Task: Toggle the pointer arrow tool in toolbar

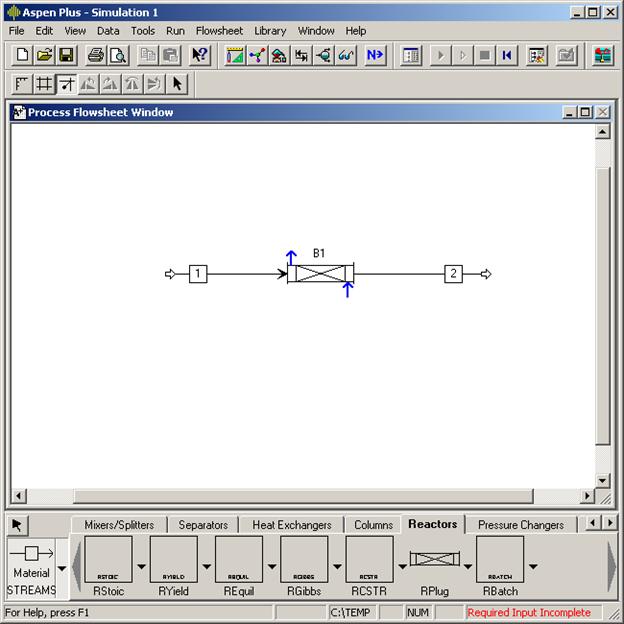Action: point(177,84)
